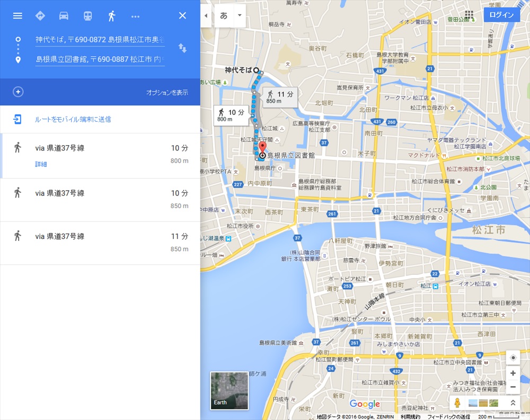Switch to Earth satellite view thumbnail
Screen dimensions: 530x420
(229, 390)
